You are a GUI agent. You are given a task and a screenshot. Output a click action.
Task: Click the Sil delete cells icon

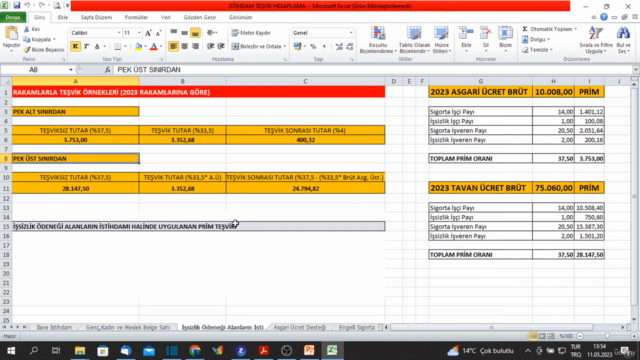[486, 34]
